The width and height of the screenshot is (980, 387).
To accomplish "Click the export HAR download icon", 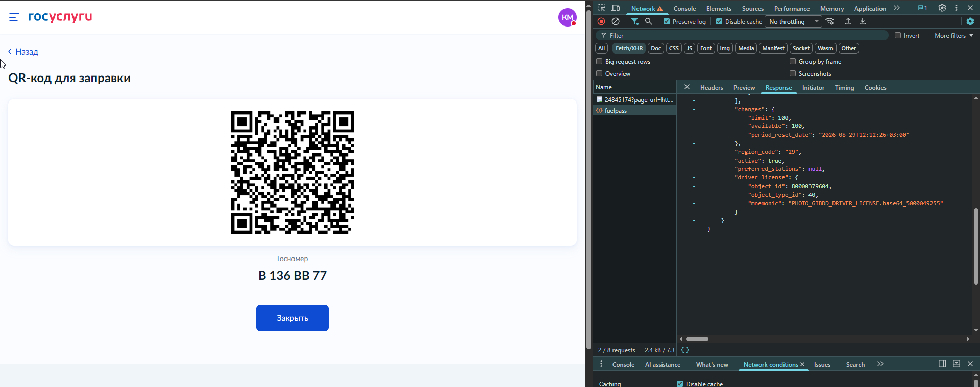I will (x=863, y=21).
